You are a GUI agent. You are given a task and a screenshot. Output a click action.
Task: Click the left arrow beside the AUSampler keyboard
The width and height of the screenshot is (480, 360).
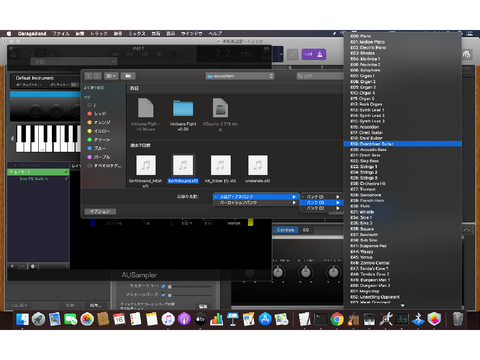12,138
